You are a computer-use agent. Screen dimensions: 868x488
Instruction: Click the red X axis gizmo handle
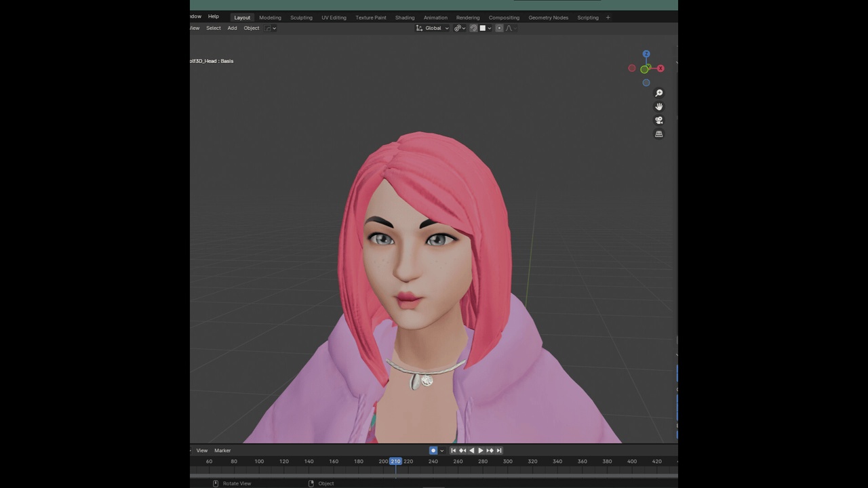click(660, 68)
